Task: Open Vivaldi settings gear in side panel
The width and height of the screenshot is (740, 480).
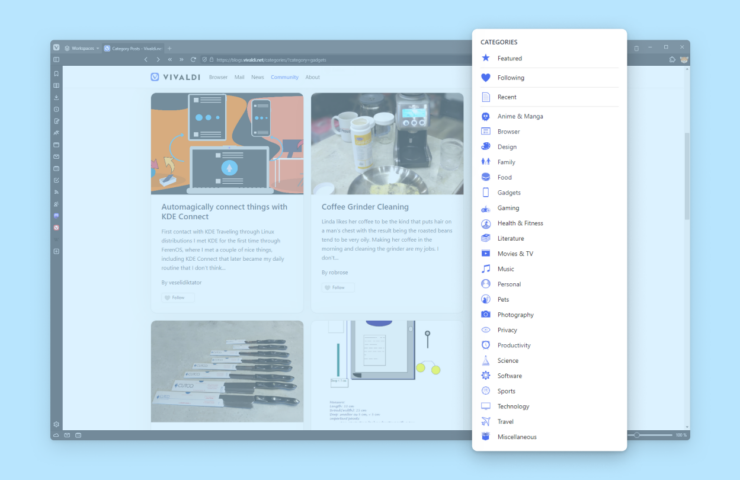Action: (56, 424)
